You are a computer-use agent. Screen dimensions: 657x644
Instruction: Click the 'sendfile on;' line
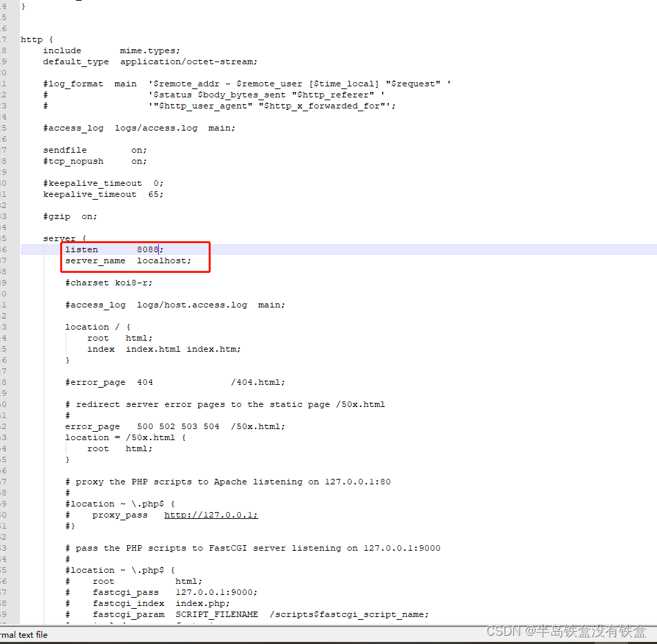point(95,150)
